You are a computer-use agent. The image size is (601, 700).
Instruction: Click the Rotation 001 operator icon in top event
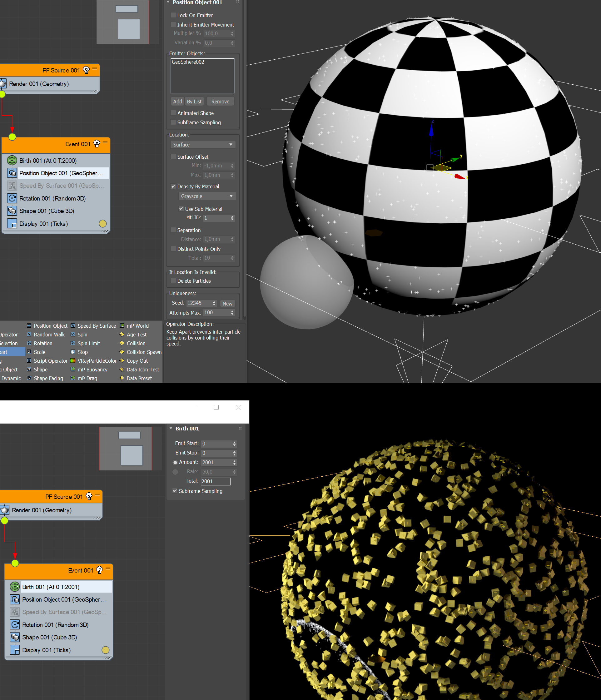12,198
